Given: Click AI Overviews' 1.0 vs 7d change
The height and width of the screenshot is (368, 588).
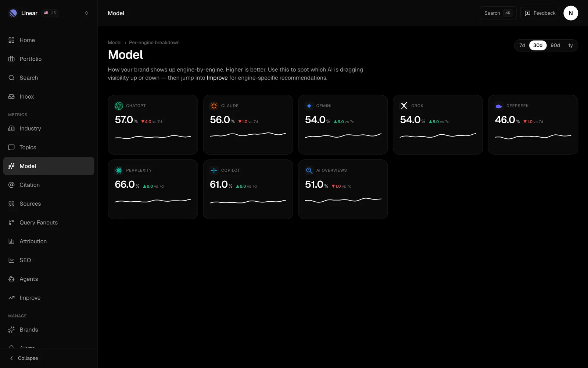Looking at the screenshot, I should pos(341,186).
